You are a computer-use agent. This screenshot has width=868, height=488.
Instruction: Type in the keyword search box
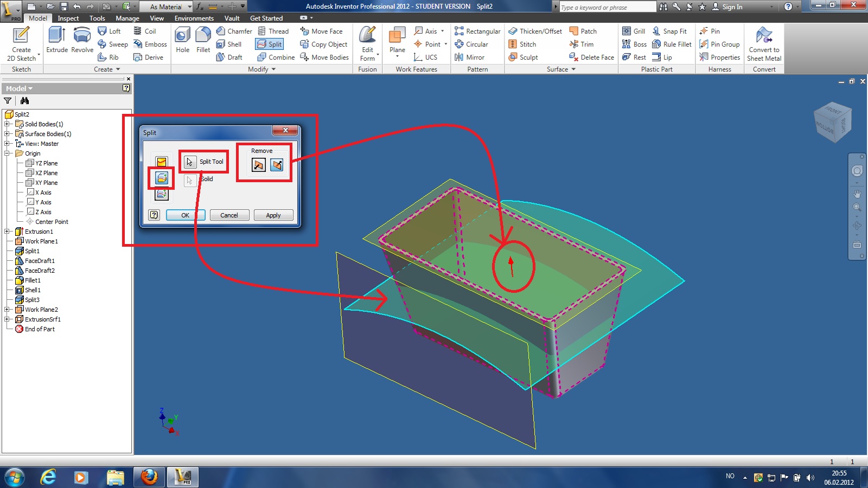pyautogui.click(x=607, y=7)
